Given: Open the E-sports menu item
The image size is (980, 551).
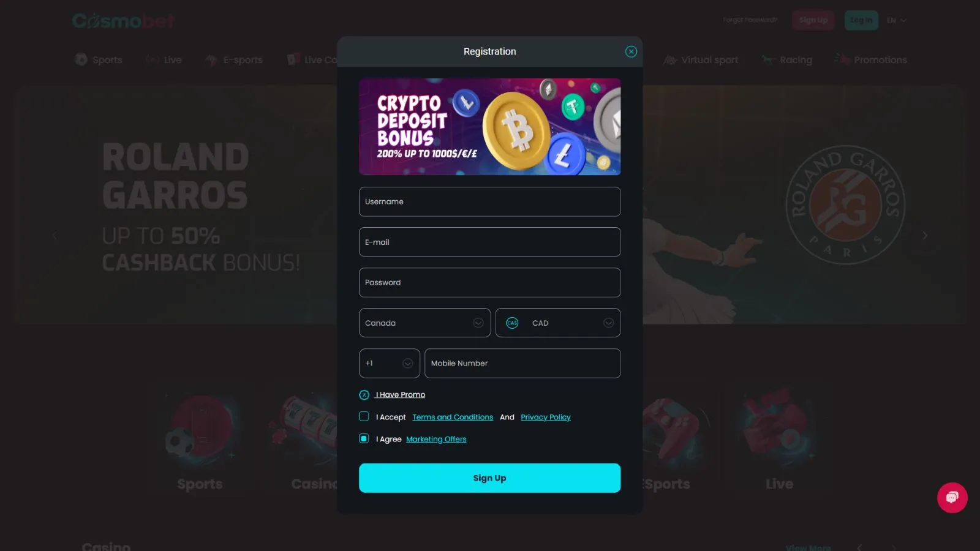Looking at the screenshot, I should pyautogui.click(x=234, y=59).
